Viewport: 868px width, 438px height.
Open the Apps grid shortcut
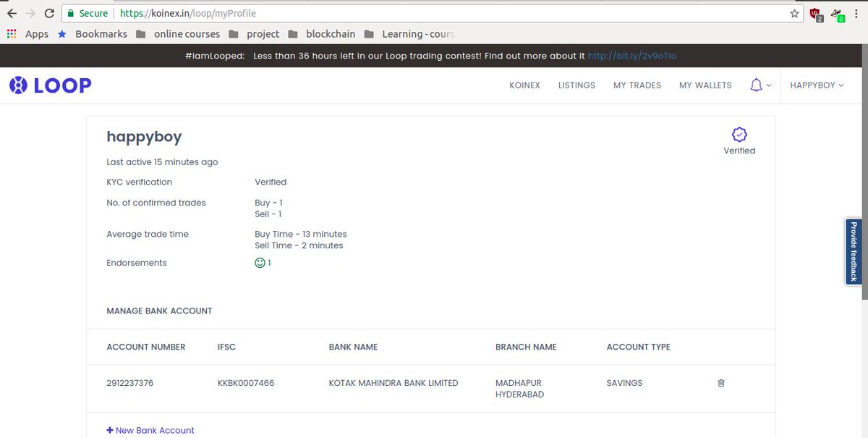[28, 34]
